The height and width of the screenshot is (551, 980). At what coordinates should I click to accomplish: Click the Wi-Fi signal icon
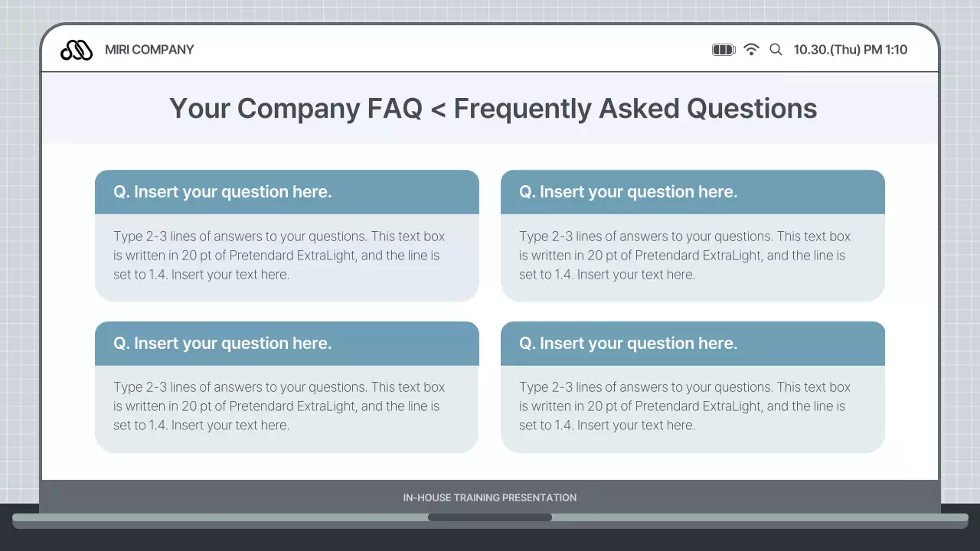coord(752,50)
